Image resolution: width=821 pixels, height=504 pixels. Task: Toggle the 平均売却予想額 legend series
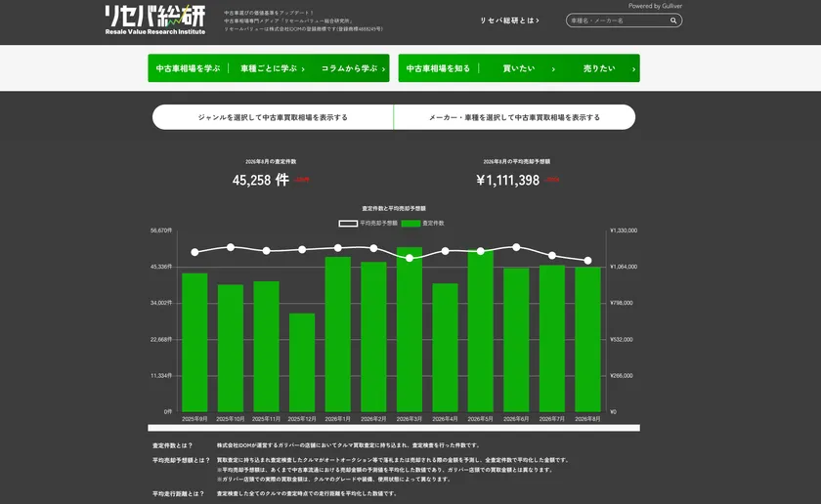click(368, 224)
